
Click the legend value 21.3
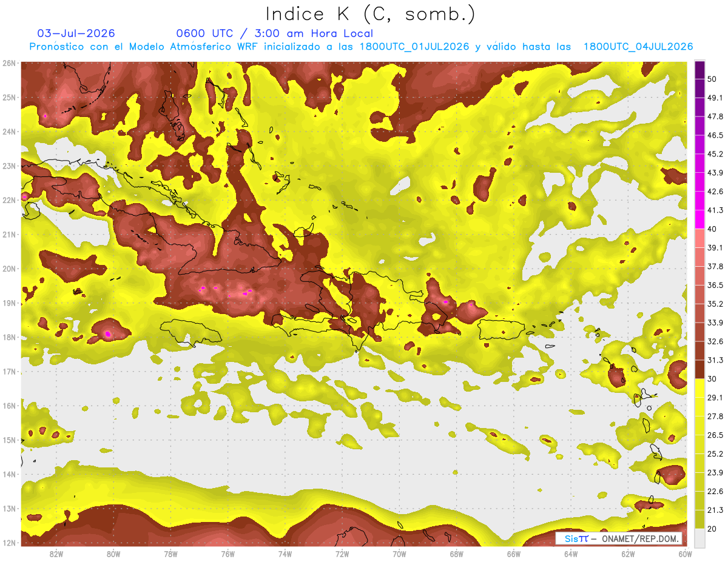pyautogui.click(x=715, y=510)
